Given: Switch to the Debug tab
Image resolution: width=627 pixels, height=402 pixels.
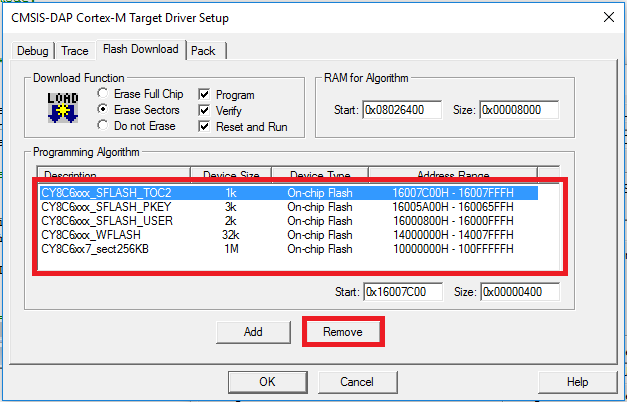Looking at the screenshot, I should (x=33, y=51).
